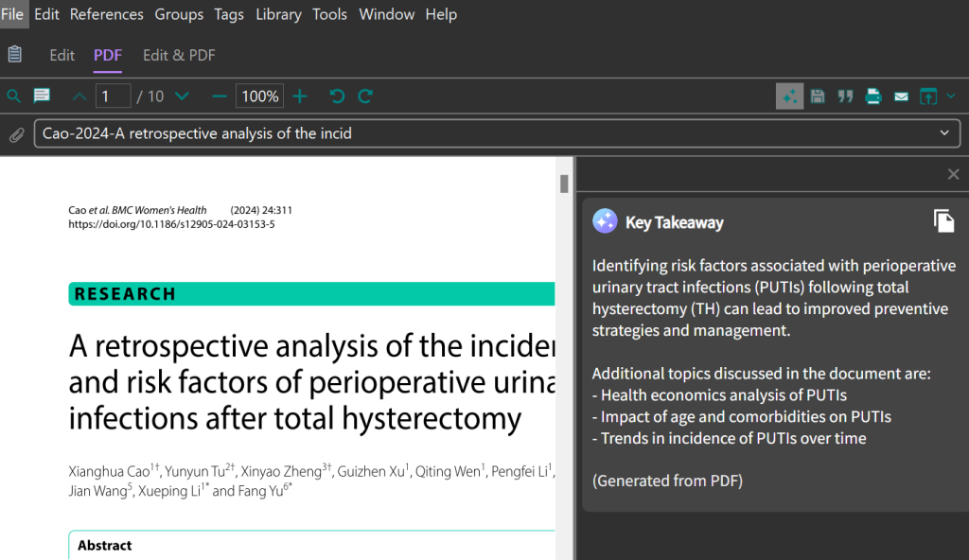969x560 pixels.
Task: Copy the Key Takeaway text
Action: (943, 220)
